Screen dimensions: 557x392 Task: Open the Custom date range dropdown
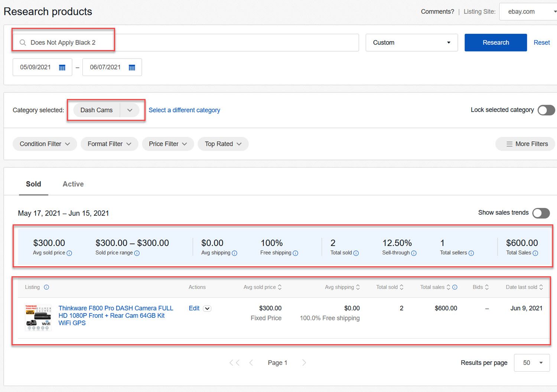(411, 43)
